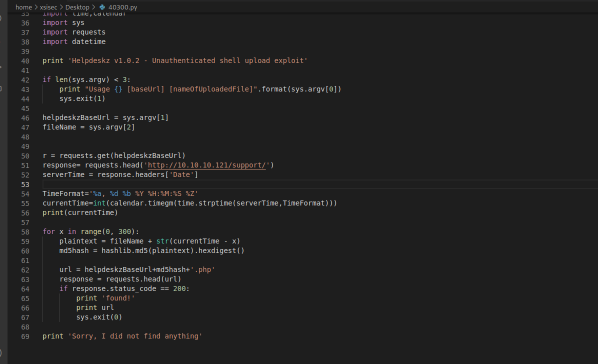Click 'r = requests.get(helpdeskzBaseUrl)' line

coord(114,155)
